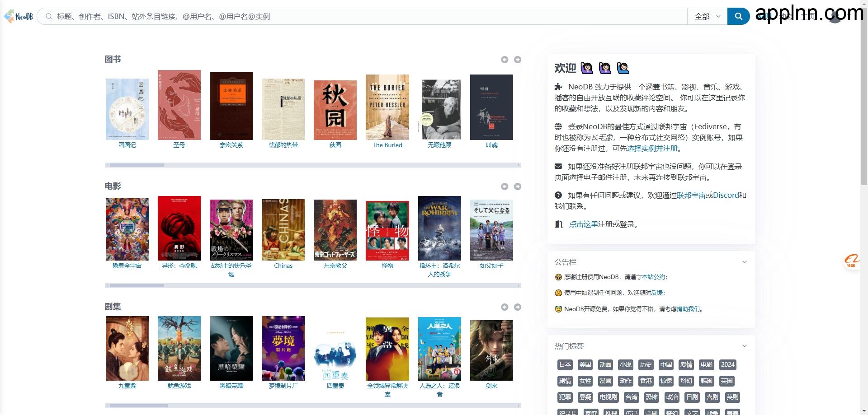Click the 捐助我们 donate link
This screenshot has height=415, width=868.
pyautogui.click(x=688, y=309)
